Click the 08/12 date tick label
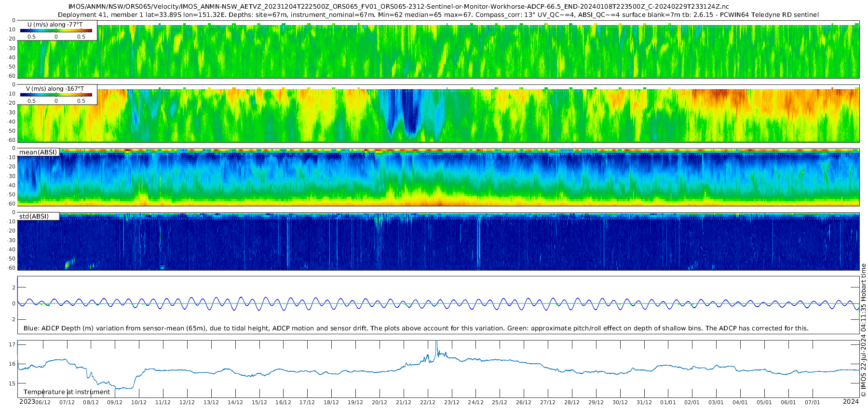This screenshot has height=410, width=868. [x=91, y=402]
